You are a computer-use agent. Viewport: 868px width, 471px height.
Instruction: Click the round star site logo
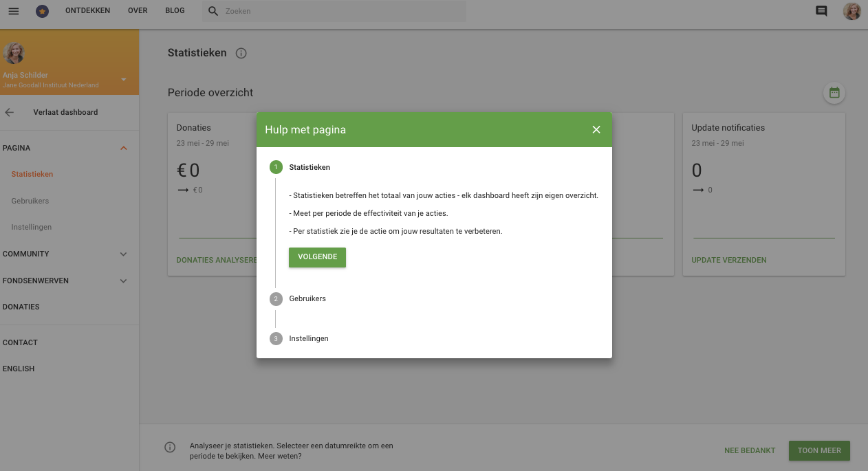point(42,11)
